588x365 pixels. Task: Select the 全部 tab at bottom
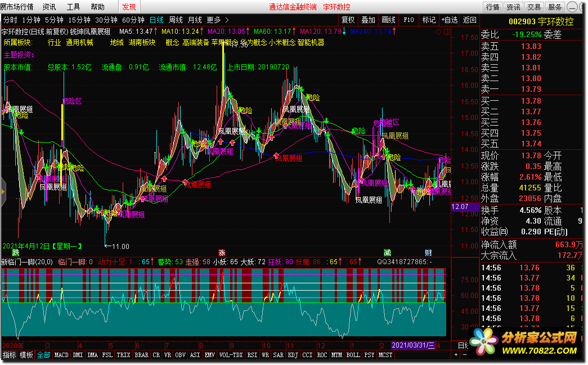click(43, 355)
